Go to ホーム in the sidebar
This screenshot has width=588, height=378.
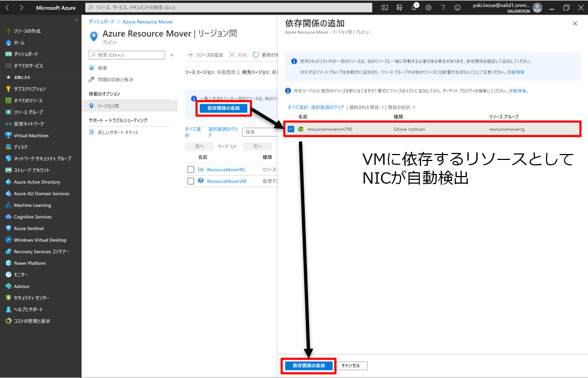click(x=15, y=43)
